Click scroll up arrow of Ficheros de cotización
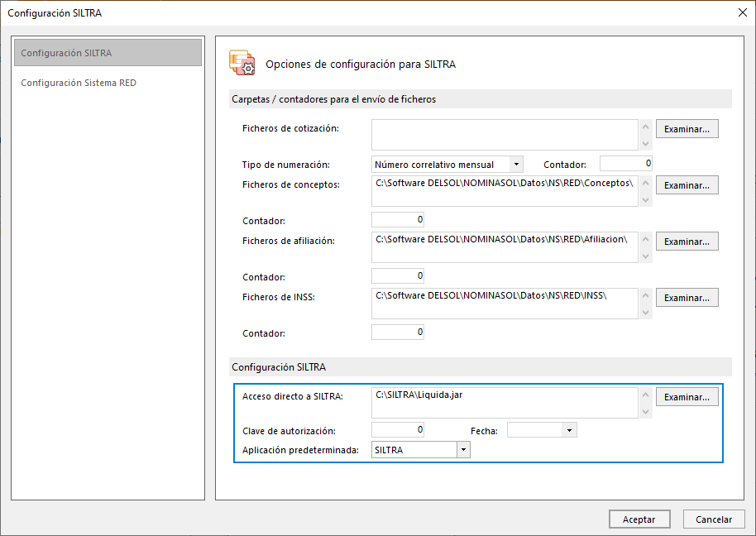 pos(646,127)
